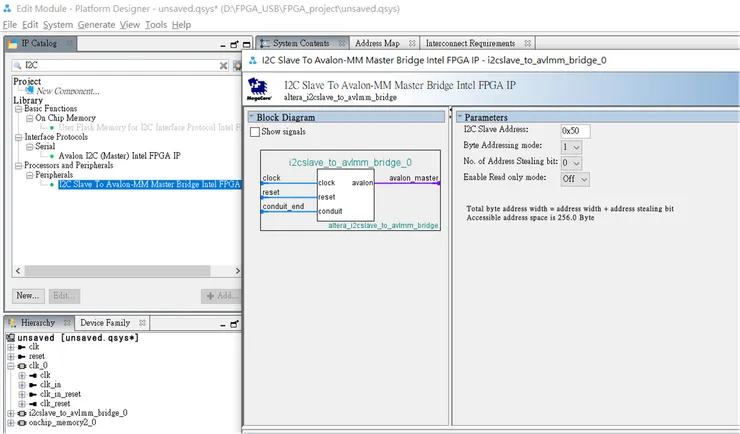Expand the top-level reset node in Hierarchy
The width and height of the screenshot is (740, 434).
click(10, 356)
